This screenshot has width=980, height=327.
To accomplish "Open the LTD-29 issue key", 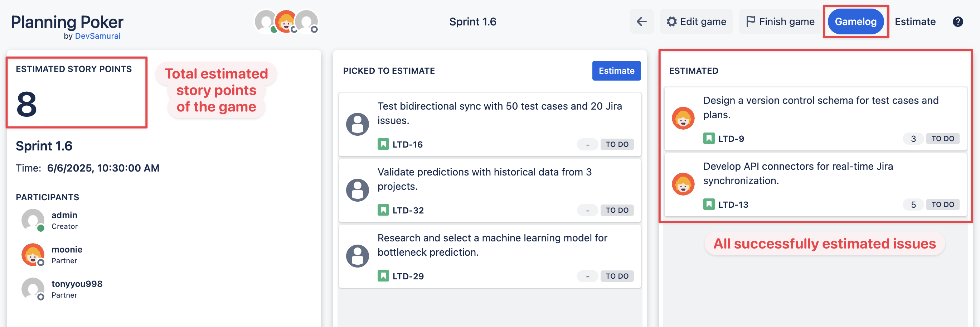I will [x=408, y=276].
